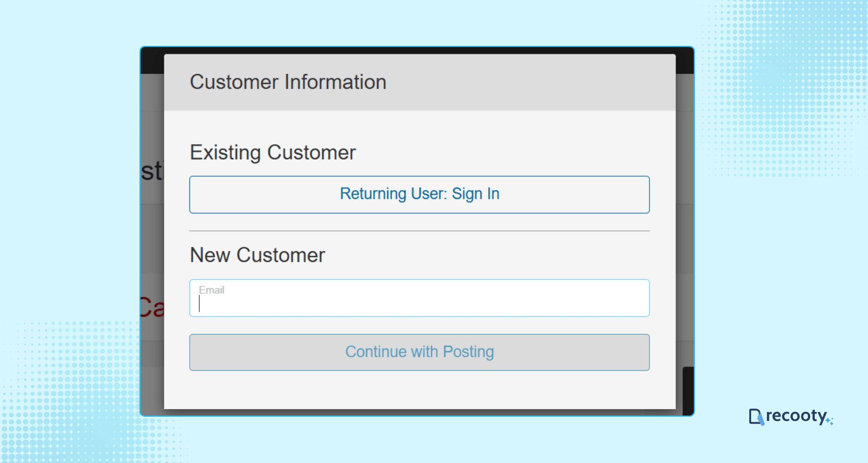
Task: Click the Customer Information dialog title
Action: [x=288, y=82]
